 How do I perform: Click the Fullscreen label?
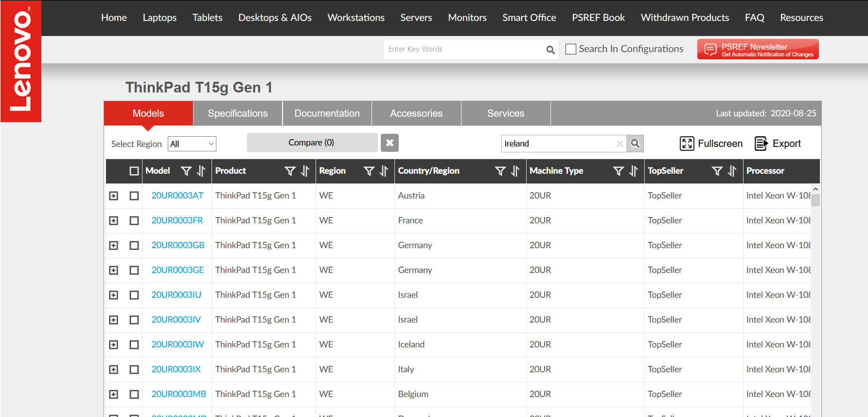tap(720, 144)
